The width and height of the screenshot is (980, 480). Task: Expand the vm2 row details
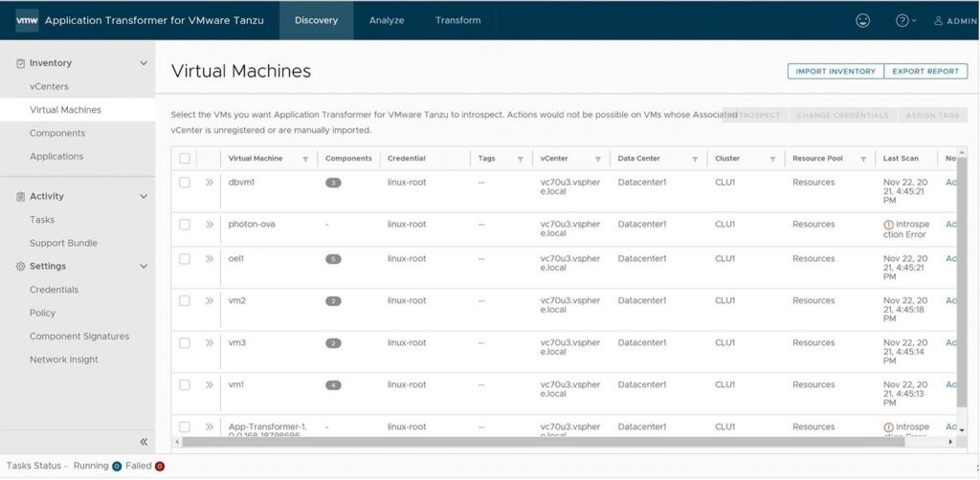click(x=210, y=300)
